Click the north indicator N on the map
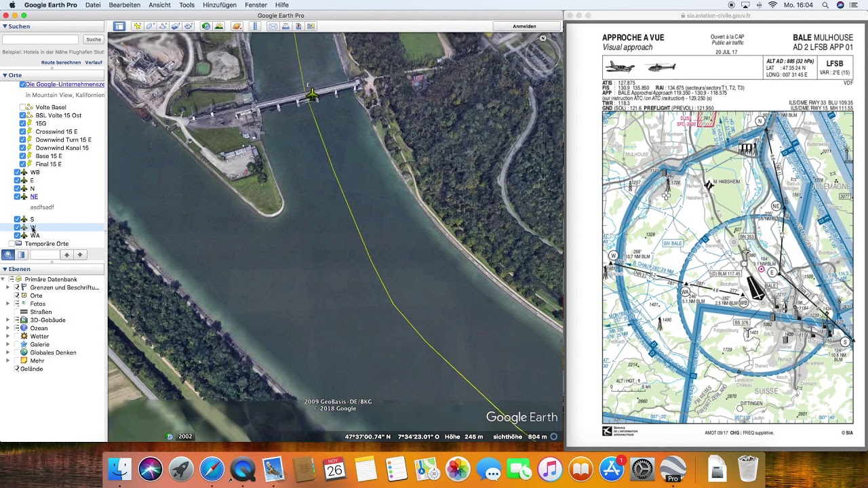 [x=542, y=38]
